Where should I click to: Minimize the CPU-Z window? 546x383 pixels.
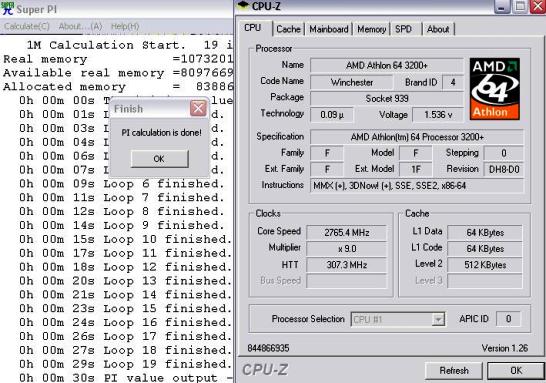coord(502,7)
